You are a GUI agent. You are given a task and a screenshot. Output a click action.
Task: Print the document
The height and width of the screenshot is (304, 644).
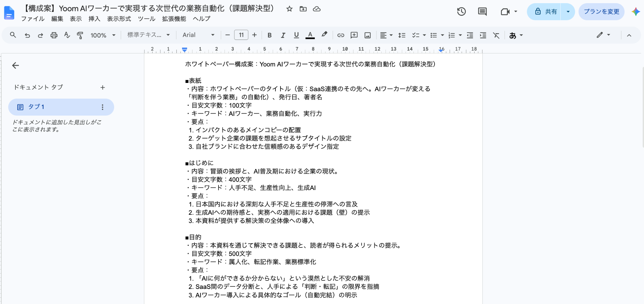pyautogui.click(x=54, y=35)
